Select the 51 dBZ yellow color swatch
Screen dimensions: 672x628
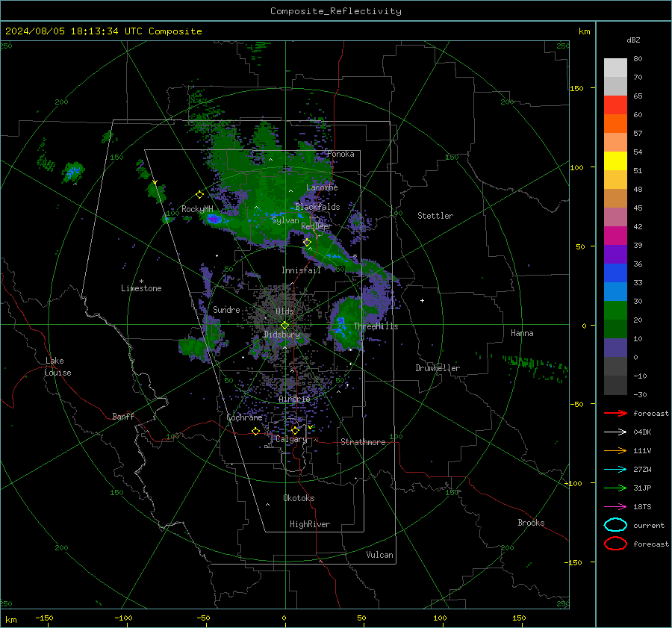[x=615, y=161]
